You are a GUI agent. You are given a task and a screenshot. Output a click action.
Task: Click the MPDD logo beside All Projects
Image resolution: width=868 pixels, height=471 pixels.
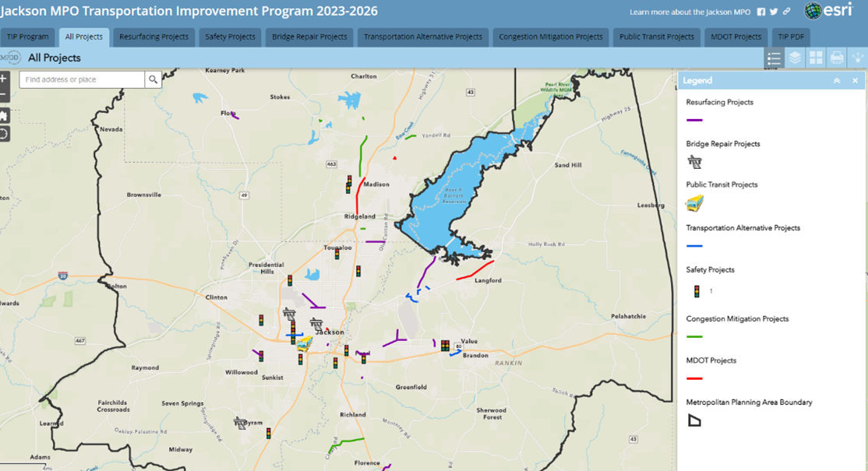10,58
